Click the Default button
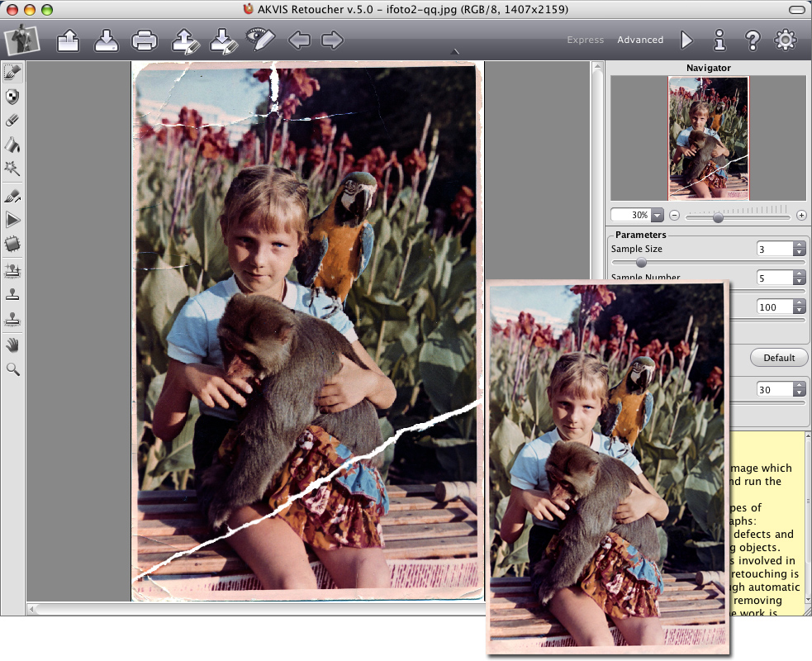 point(779,358)
